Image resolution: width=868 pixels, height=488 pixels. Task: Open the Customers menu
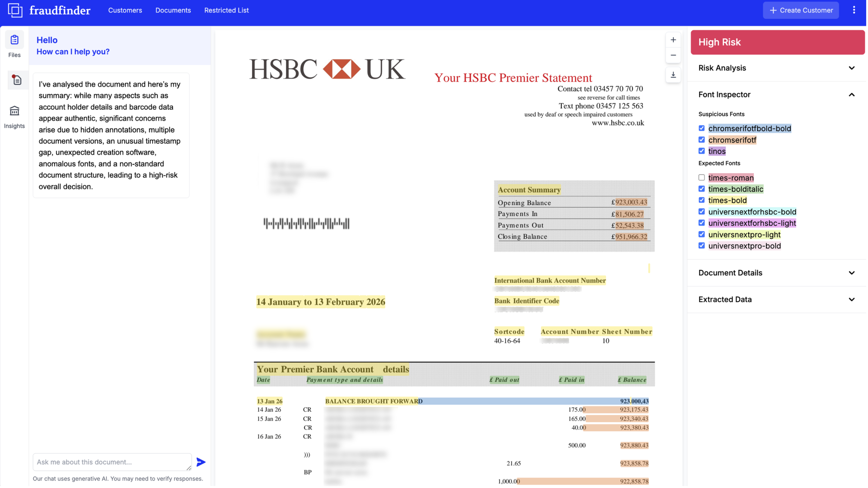click(125, 10)
